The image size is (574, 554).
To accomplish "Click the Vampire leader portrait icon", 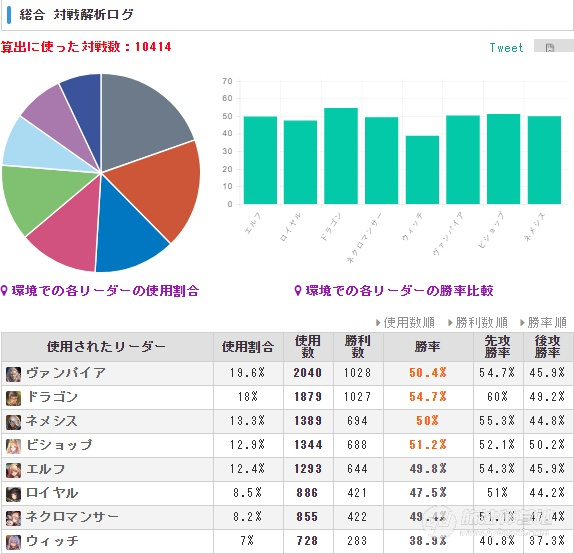I will click(13, 374).
